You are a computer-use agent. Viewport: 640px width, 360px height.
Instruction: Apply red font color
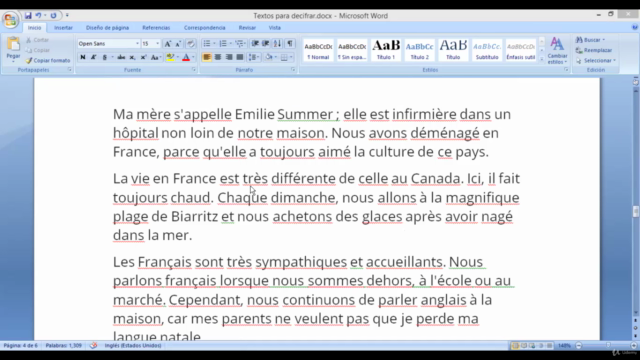(186, 57)
